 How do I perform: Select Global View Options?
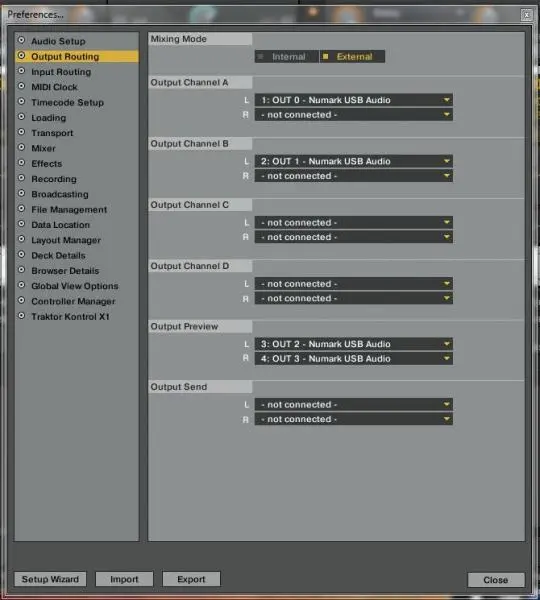click(75, 286)
